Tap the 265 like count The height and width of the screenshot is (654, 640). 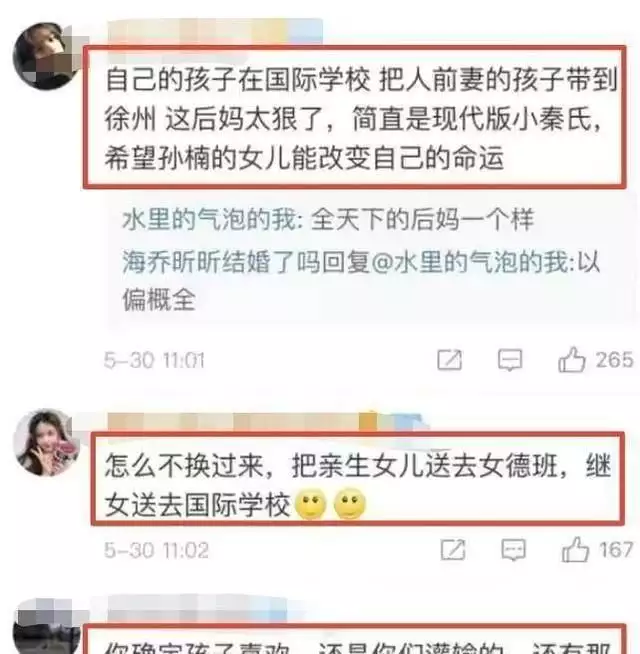click(614, 360)
